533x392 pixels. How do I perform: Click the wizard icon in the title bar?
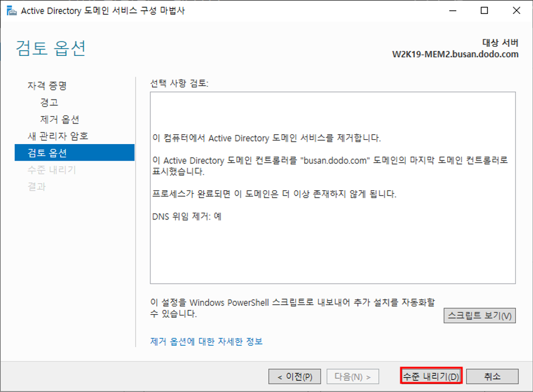pyautogui.click(x=12, y=11)
